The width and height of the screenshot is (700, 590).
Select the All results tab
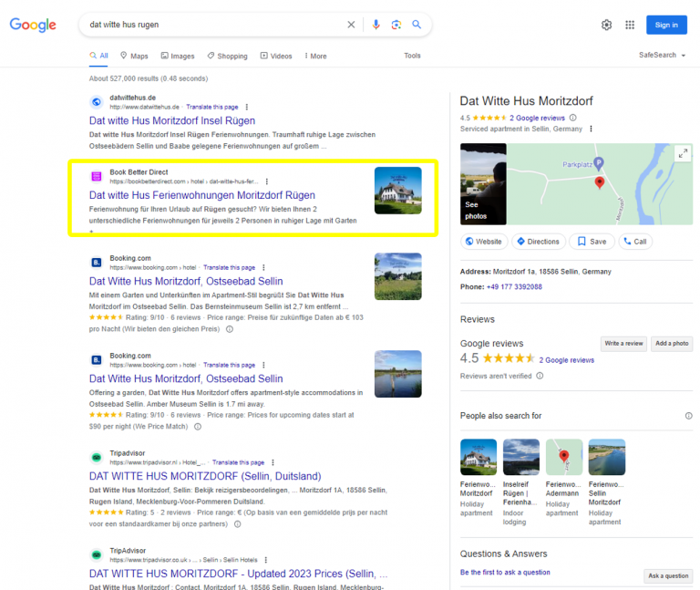tap(98, 56)
